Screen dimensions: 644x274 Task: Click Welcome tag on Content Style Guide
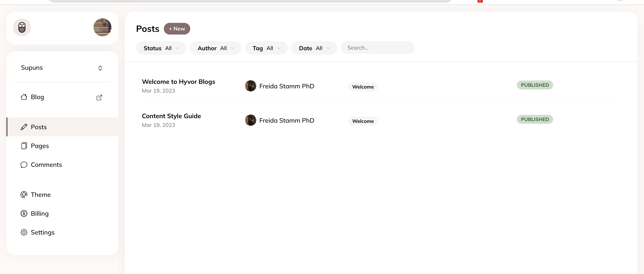[363, 121]
